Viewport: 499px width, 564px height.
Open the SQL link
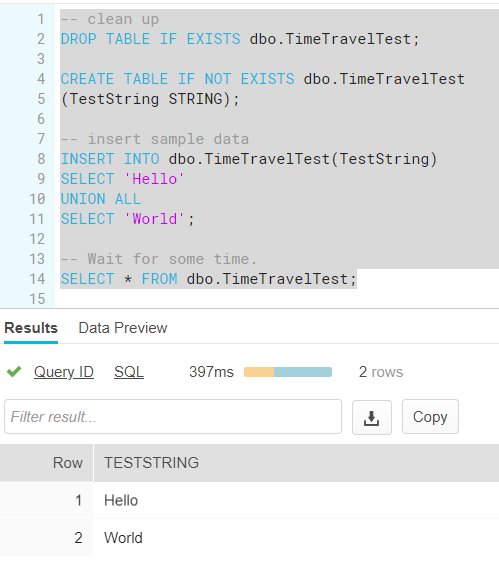click(x=129, y=372)
